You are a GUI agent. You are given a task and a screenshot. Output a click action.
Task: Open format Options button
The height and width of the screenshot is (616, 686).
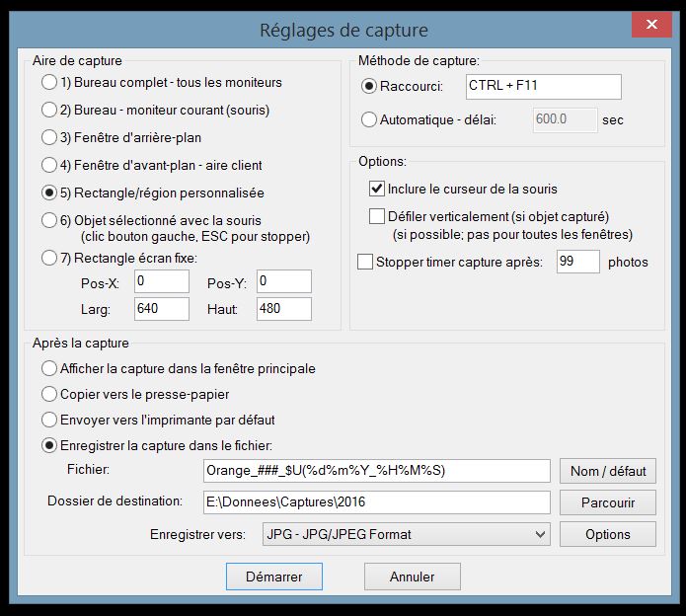pyautogui.click(x=608, y=534)
